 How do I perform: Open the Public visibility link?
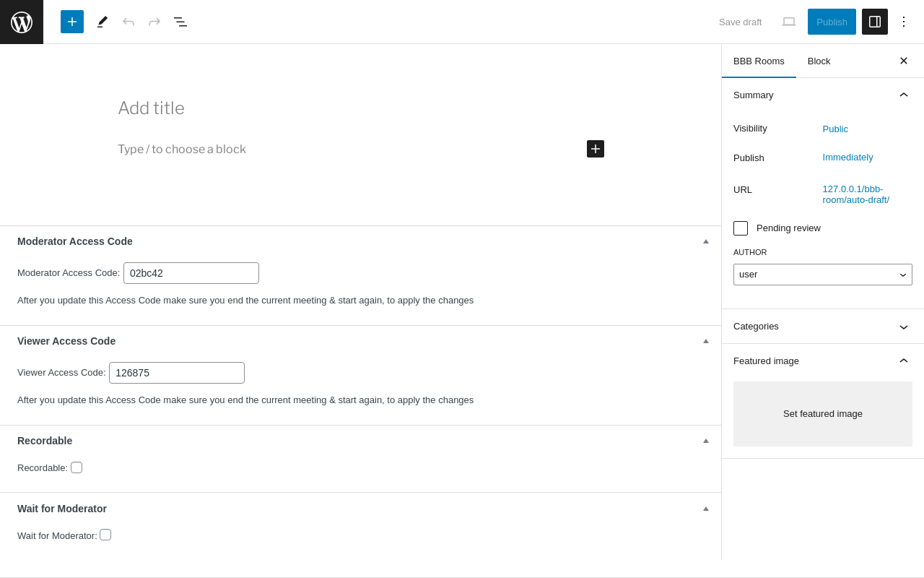coord(835,129)
